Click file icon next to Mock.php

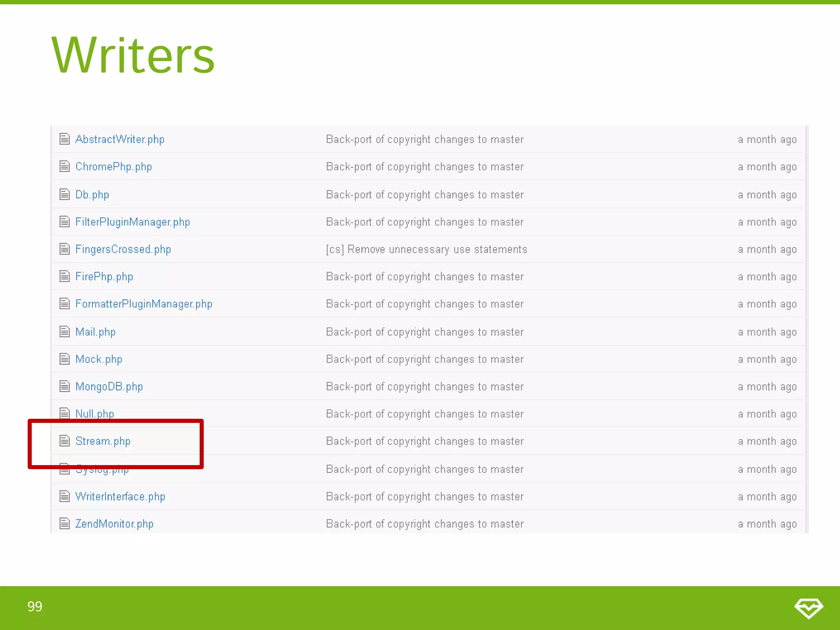click(64, 359)
